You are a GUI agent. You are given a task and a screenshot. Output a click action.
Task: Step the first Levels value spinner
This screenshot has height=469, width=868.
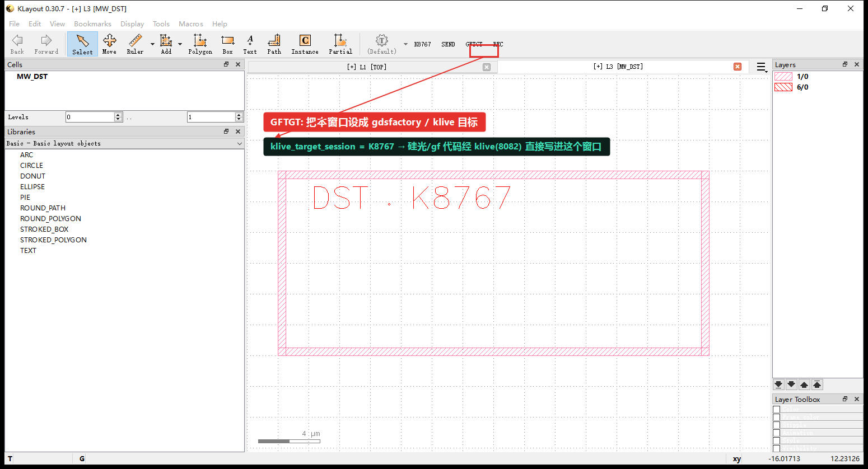click(118, 117)
